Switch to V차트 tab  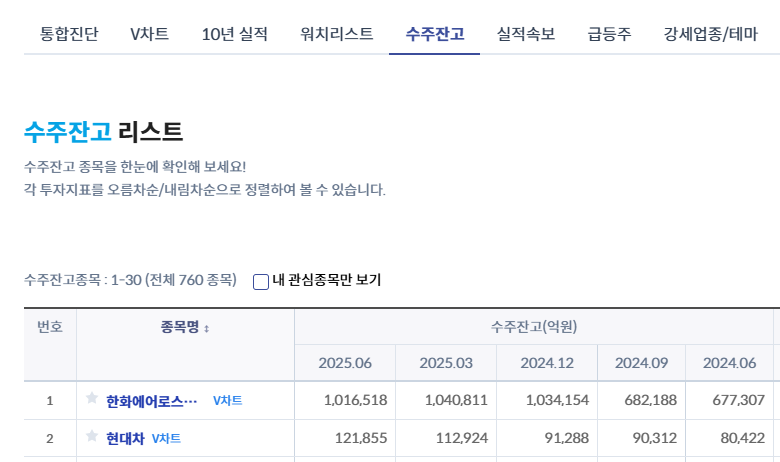pyautogui.click(x=149, y=34)
